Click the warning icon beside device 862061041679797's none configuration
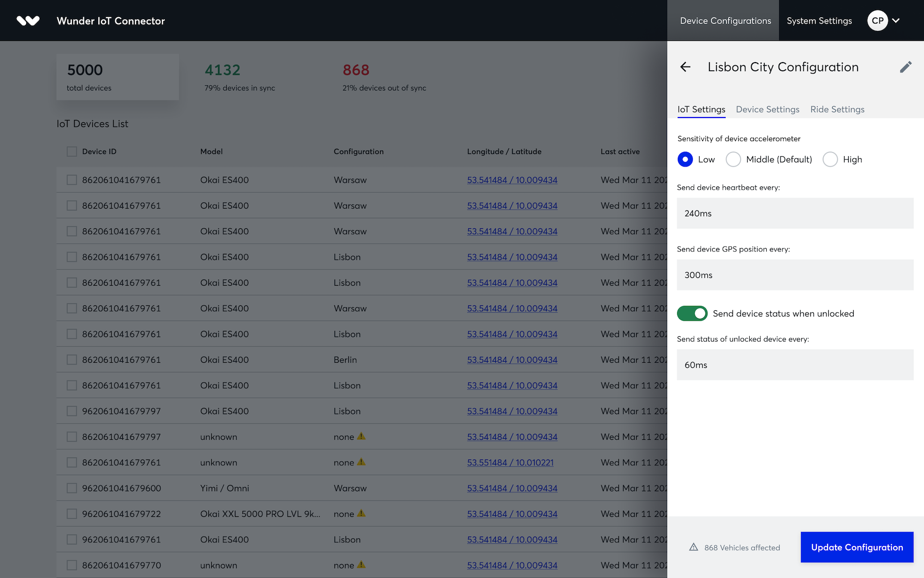 [362, 436]
